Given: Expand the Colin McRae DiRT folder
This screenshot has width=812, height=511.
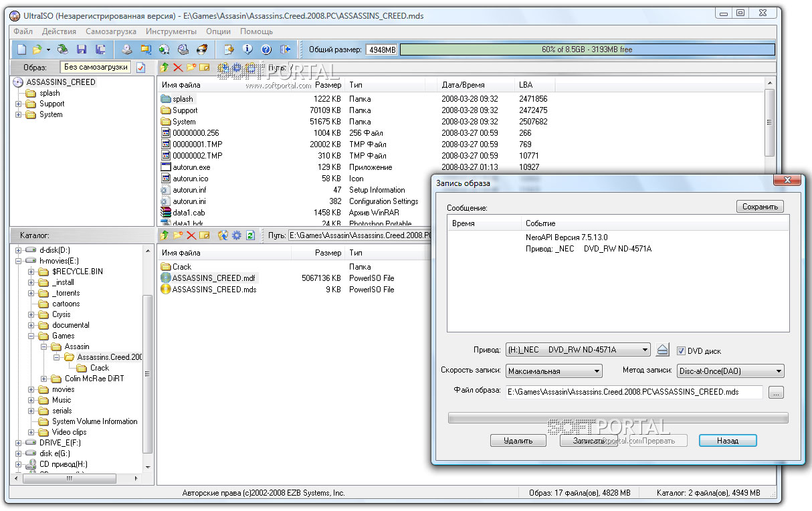Looking at the screenshot, I should point(44,379).
